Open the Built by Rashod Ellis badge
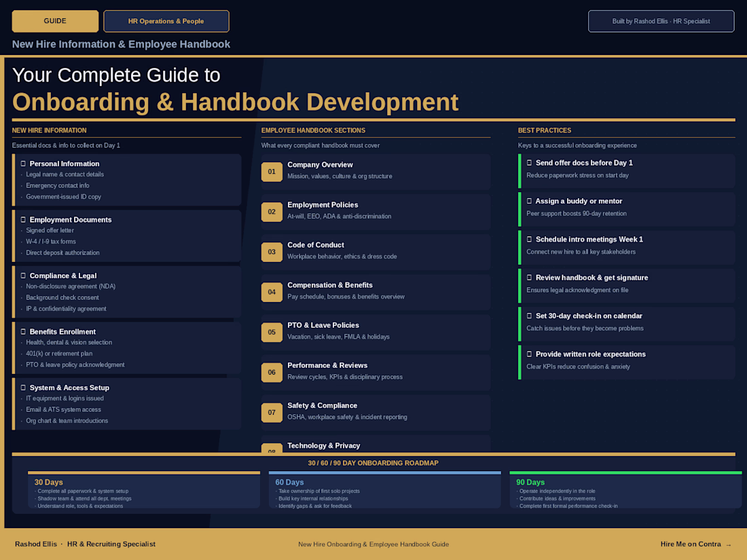This screenshot has width=747, height=560. pos(661,22)
